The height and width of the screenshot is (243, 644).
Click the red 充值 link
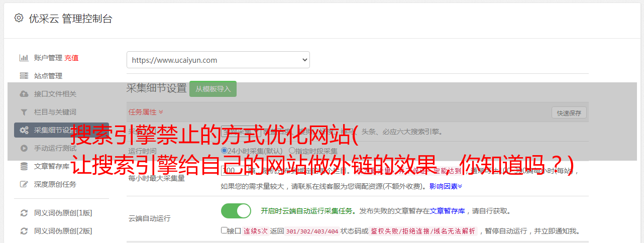tap(71, 58)
